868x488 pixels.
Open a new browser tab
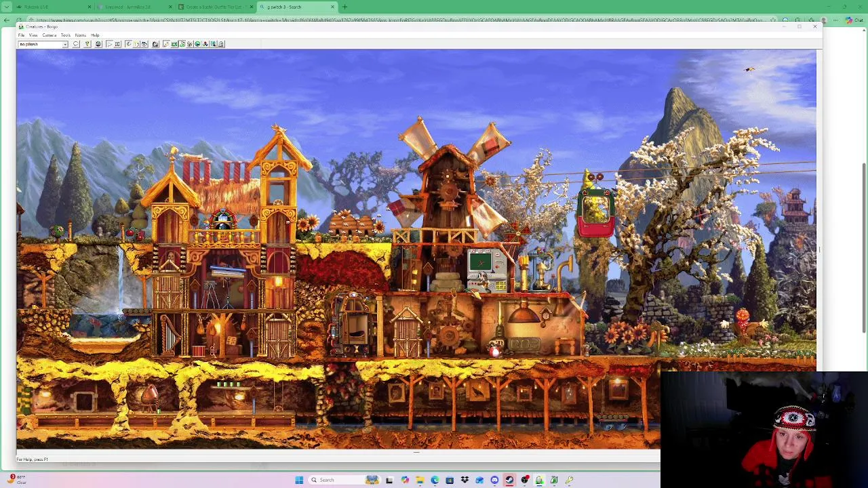tap(344, 7)
